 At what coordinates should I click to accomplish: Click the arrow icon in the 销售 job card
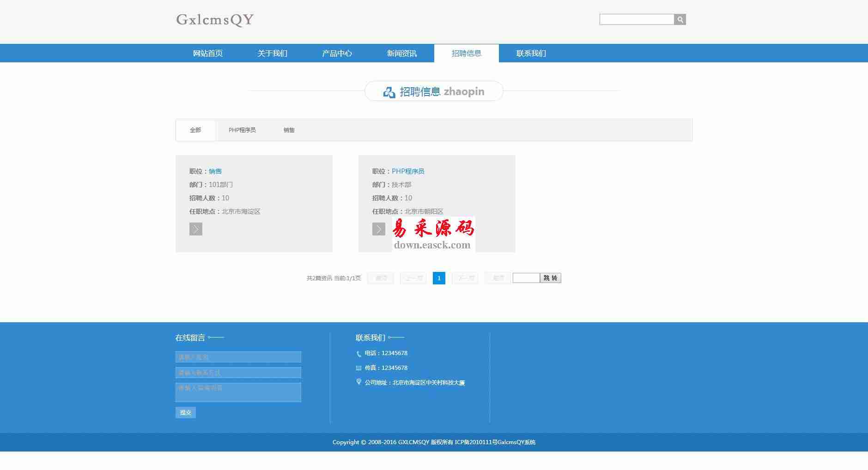coord(195,229)
